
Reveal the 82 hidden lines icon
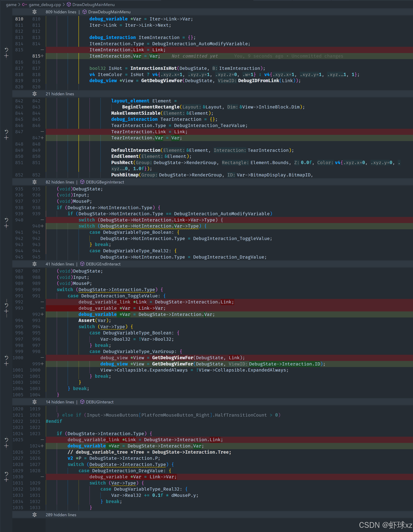[x=34, y=182]
